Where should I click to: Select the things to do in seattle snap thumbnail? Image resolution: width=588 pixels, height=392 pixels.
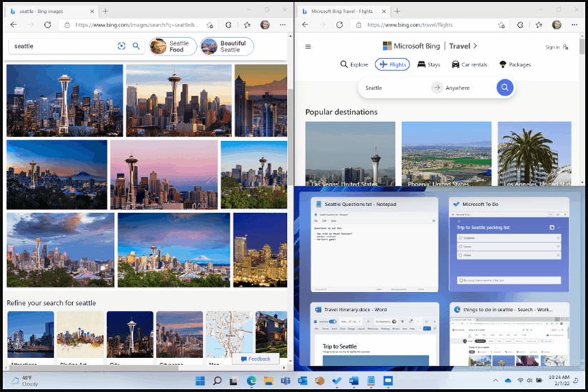pos(510,334)
